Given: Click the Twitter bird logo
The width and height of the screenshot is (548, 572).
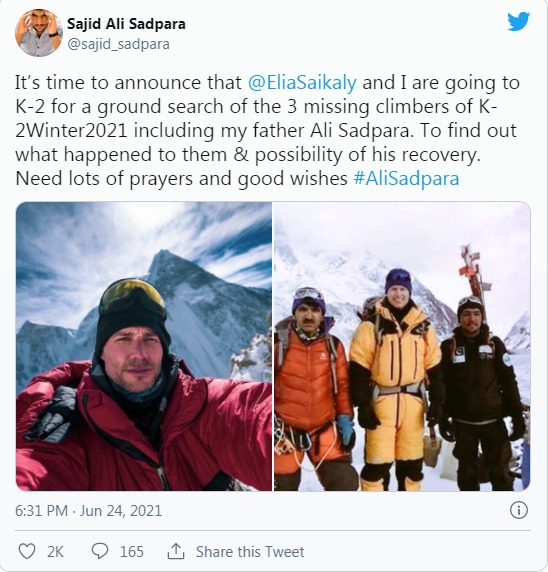Looking at the screenshot, I should pyautogui.click(x=518, y=21).
